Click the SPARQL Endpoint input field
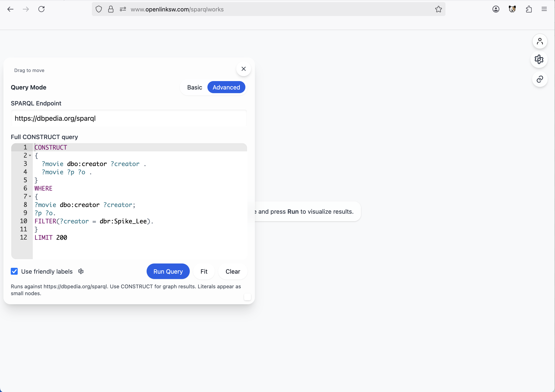 click(129, 118)
